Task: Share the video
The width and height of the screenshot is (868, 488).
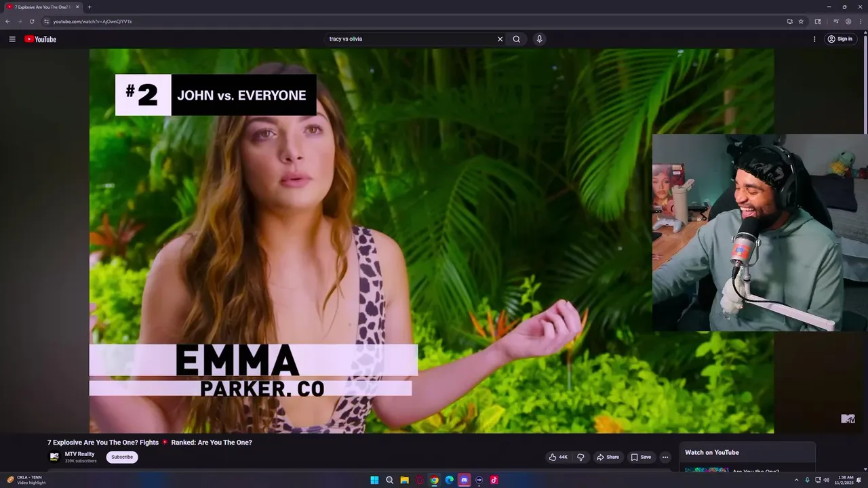Action: tap(608, 457)
